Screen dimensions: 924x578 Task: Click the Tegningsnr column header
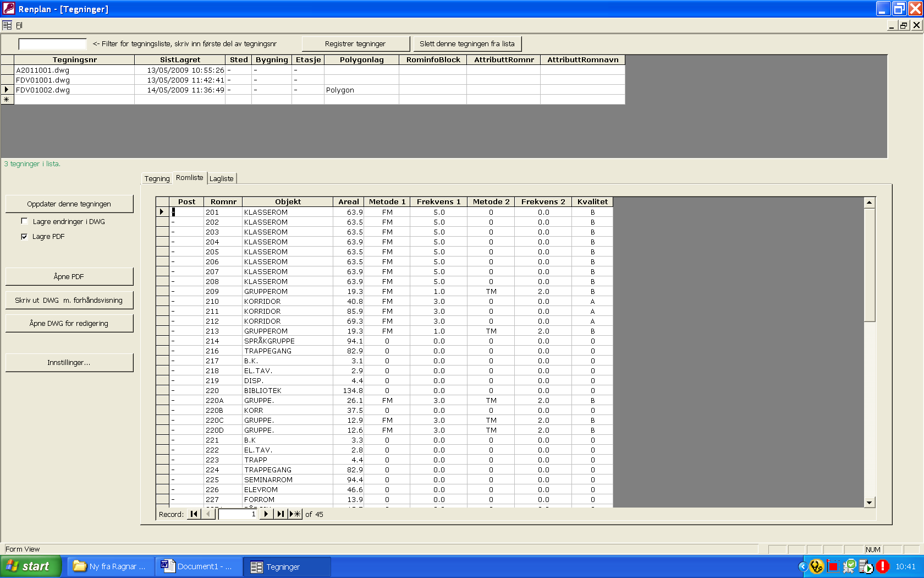click(x=74, y=59)
